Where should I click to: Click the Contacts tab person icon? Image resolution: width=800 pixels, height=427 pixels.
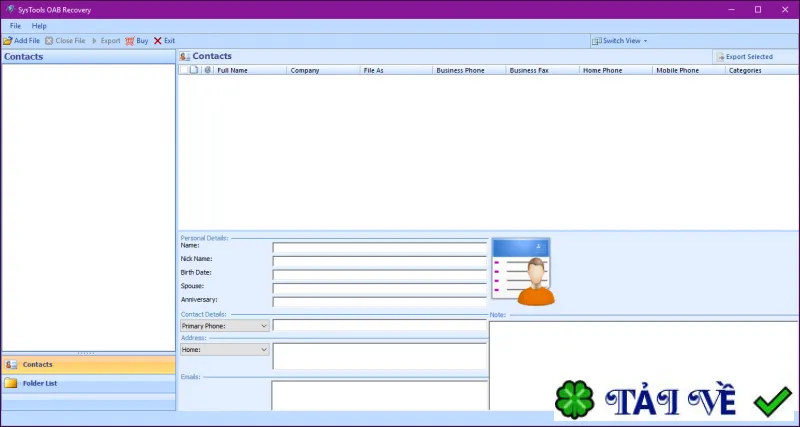point(11,365)
